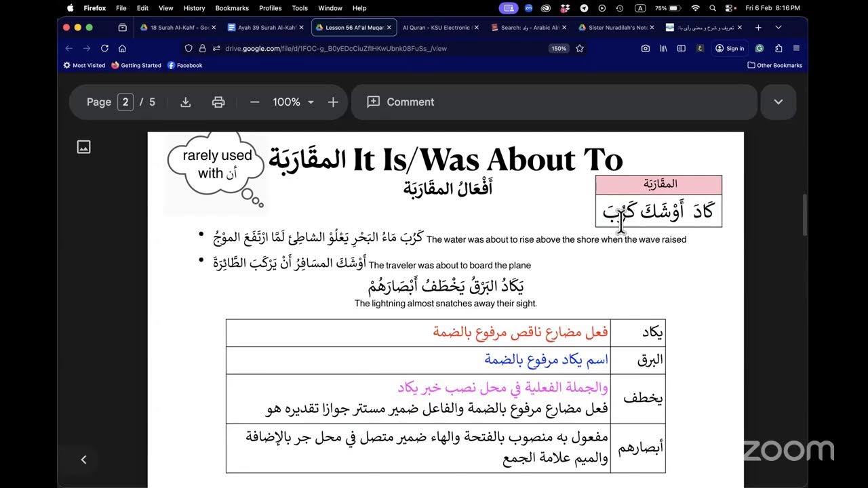Click the Grammarly extension icon
The width and height of the screenshot is (868, 488).
coord(759,48)
